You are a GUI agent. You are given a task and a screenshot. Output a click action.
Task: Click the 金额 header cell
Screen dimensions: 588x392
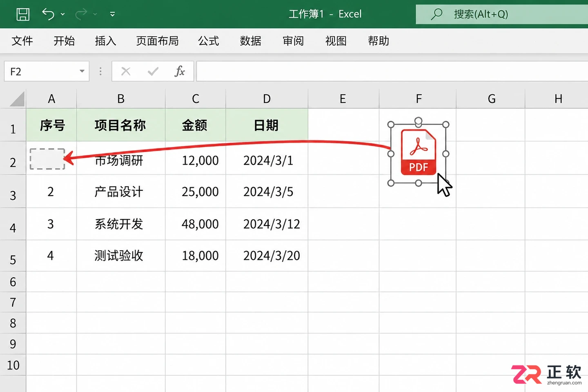tap(196, 125)
